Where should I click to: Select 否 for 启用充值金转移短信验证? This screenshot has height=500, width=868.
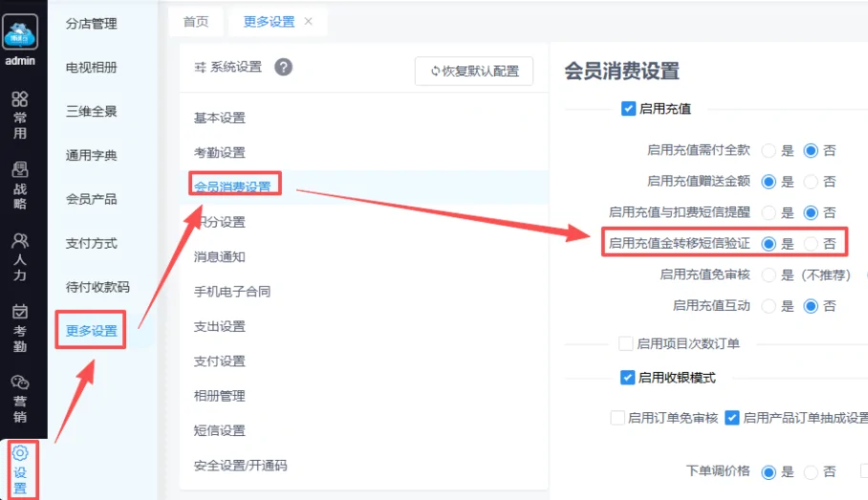[811, 244]
